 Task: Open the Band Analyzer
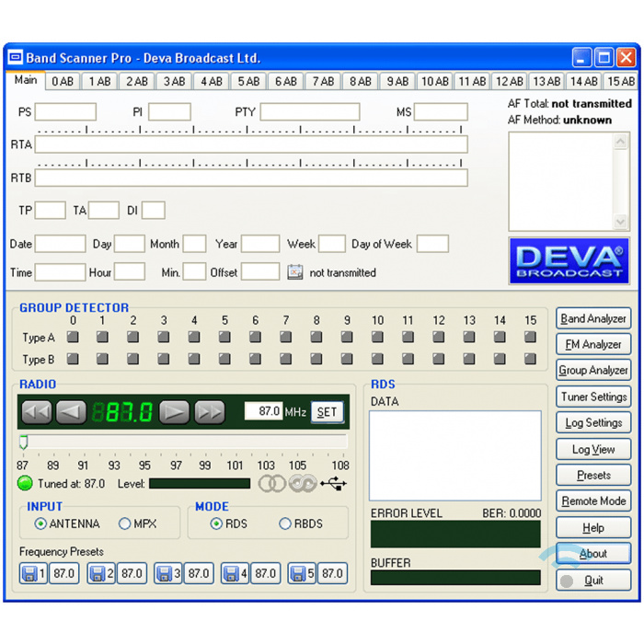point(593,318)
